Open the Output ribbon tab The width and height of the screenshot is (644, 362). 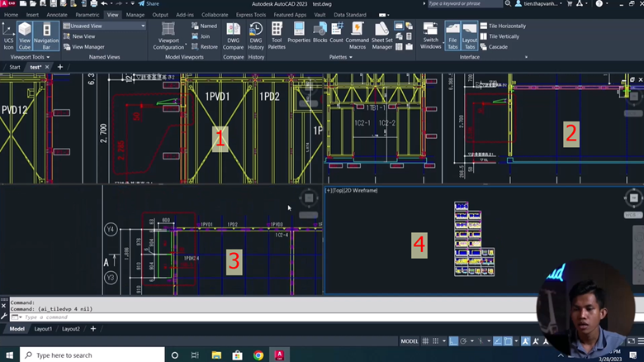pos(160,14)
